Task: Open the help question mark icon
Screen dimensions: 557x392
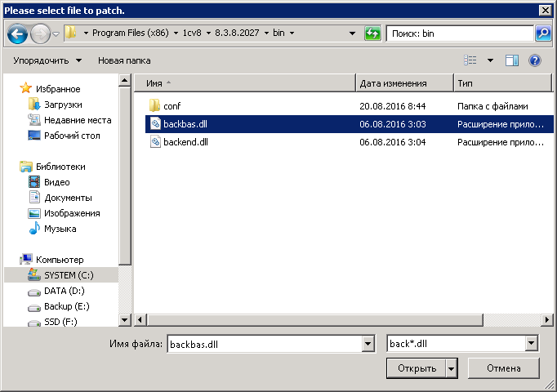Action: click(535, 60)
